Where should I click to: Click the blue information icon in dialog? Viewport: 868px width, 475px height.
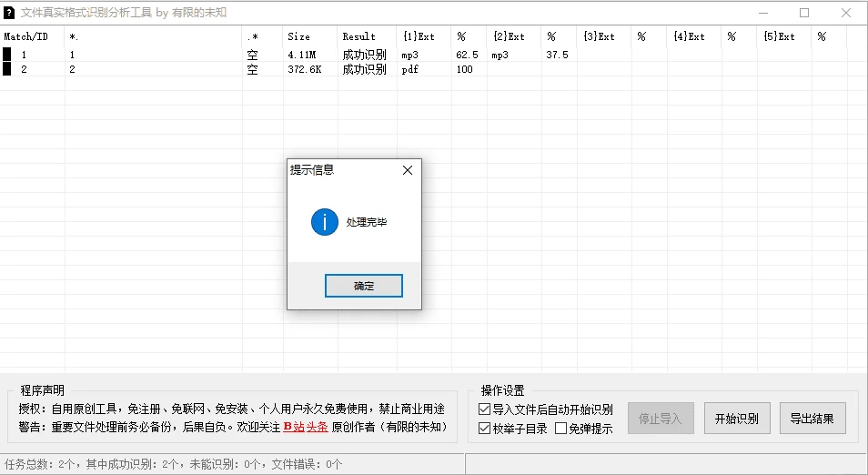point(324,222)
